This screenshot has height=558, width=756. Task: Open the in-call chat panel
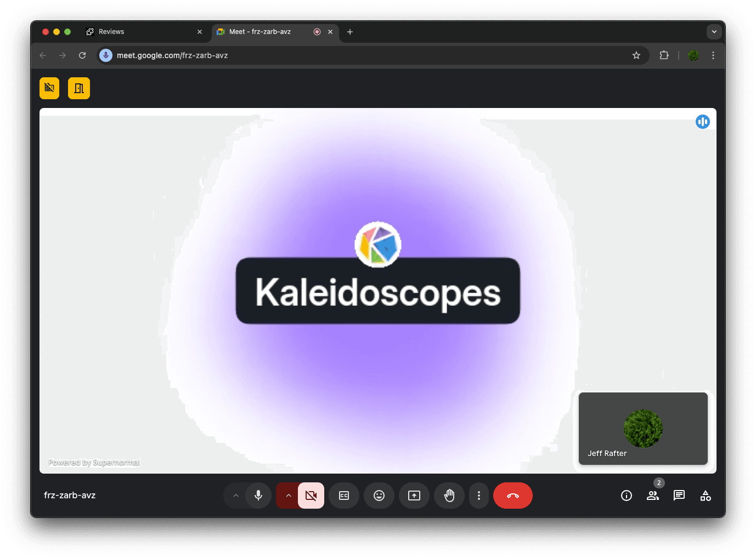[x=679, y=496]
